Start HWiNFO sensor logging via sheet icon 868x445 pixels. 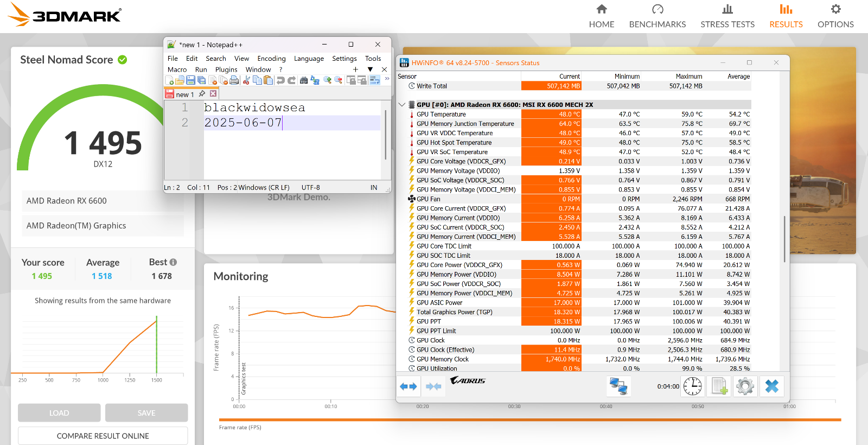point(719,386)
